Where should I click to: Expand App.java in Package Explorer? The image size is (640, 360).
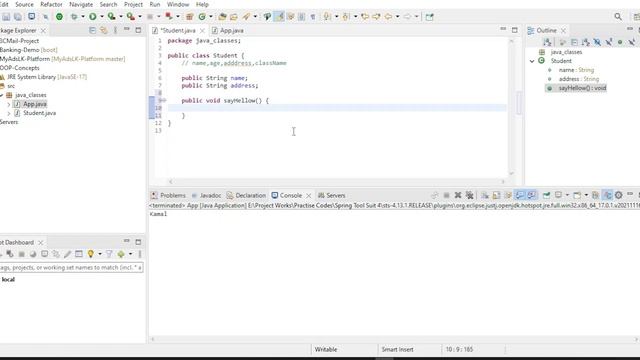coord(9,104)
